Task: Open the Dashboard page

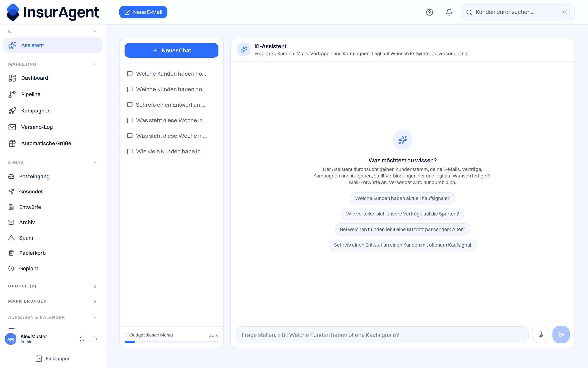Action: 53,78
